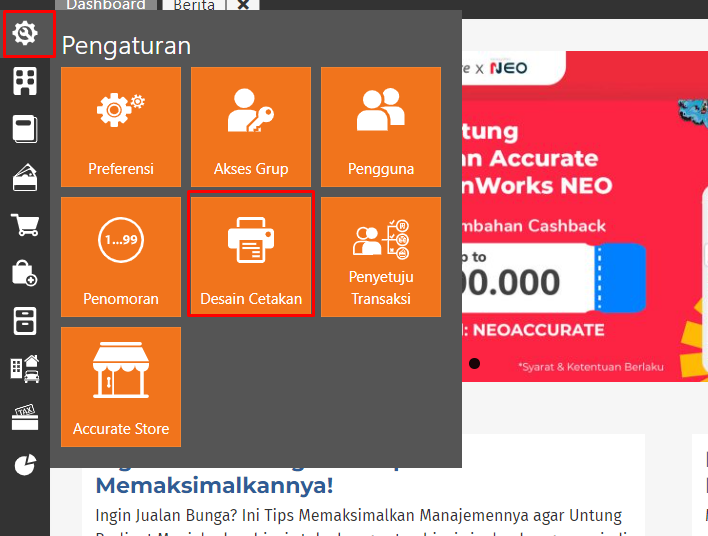Open the cash and bank wallet icon
The width and height of the screenshot is (708, 536).
(25, 177)
